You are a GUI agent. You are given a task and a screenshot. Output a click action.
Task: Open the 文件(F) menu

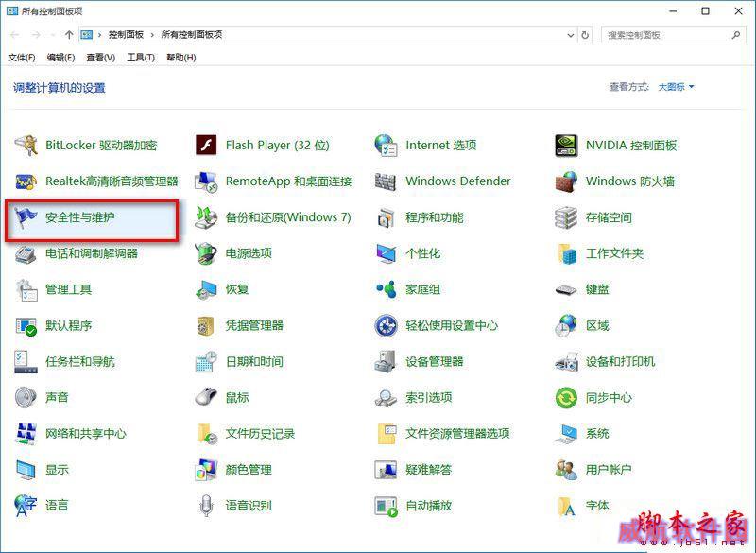[22, 58]
